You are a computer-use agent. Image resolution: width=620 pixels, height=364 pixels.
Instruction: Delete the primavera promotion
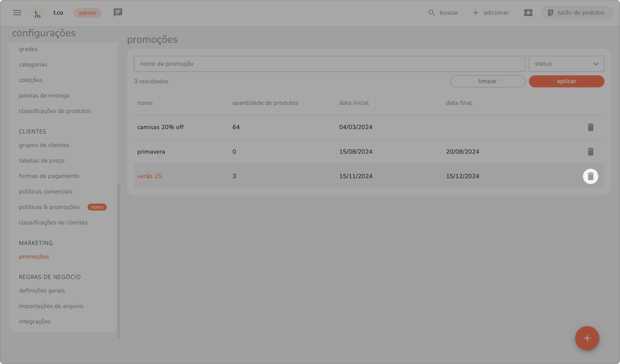590,152
